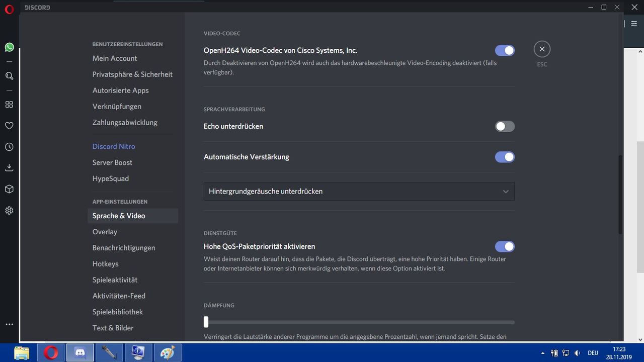
Task: Open Privatsphäre & Sicherheit settings
Action: 133,74
